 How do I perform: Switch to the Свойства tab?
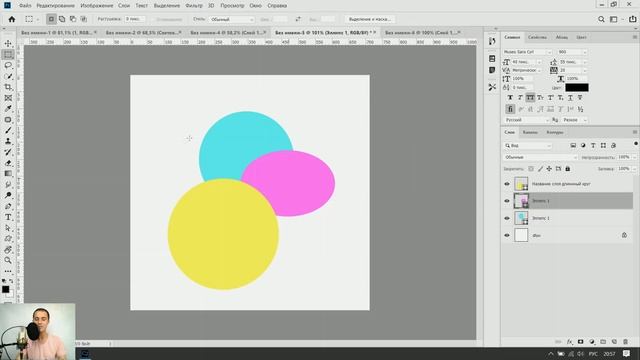[x=537, y=37]
